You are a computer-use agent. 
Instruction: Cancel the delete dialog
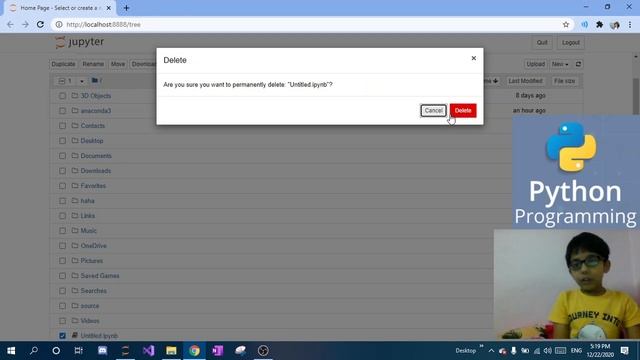click(x=433, y=111)
